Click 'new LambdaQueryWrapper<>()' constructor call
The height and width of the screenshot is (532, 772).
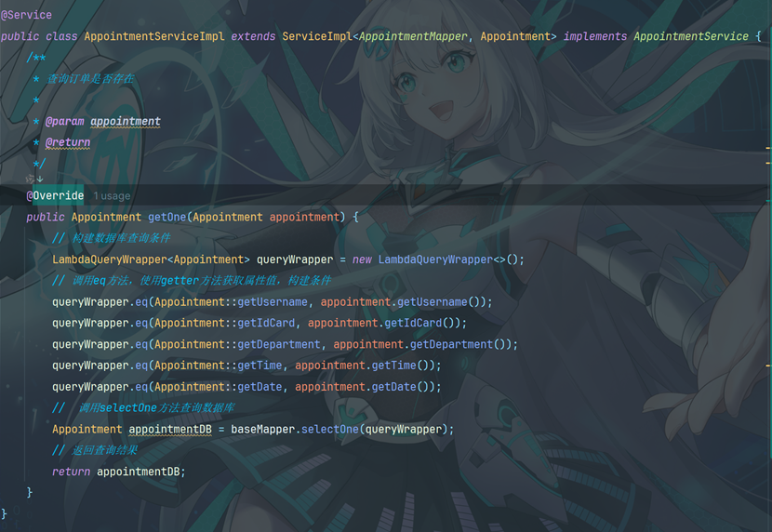tap(434, 259)
